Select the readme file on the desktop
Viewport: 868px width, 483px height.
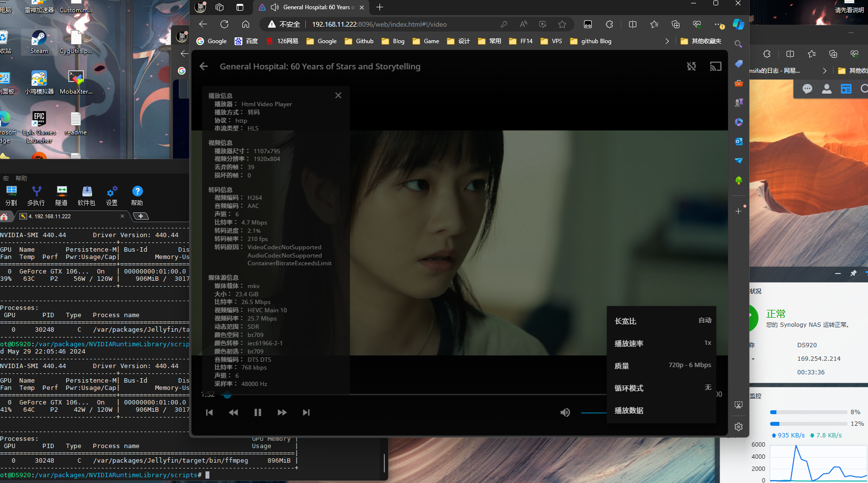pos(76,124)
